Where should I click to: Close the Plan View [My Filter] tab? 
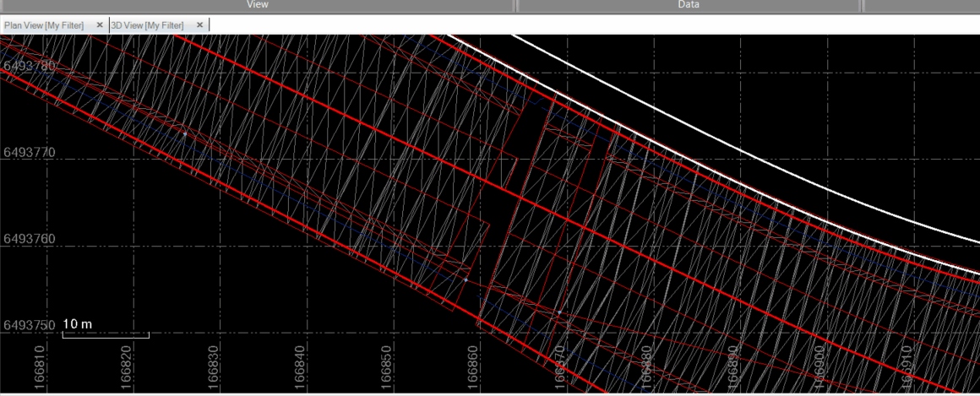click(x=100, y=25)
